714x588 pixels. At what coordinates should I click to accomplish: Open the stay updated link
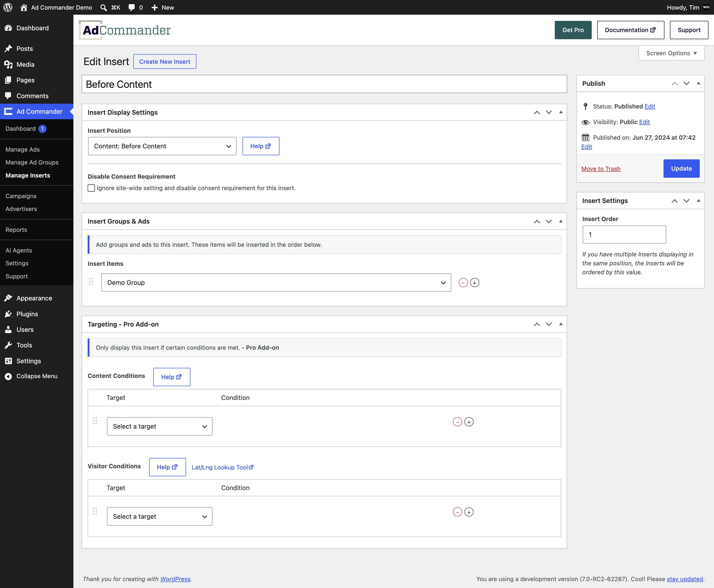pyautogui.click(x=685, y=579)
